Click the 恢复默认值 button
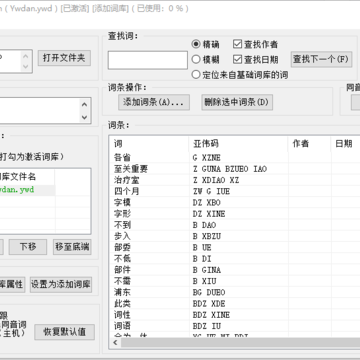The width and height of the screenshot is (360, 360). tap(65, 332)
